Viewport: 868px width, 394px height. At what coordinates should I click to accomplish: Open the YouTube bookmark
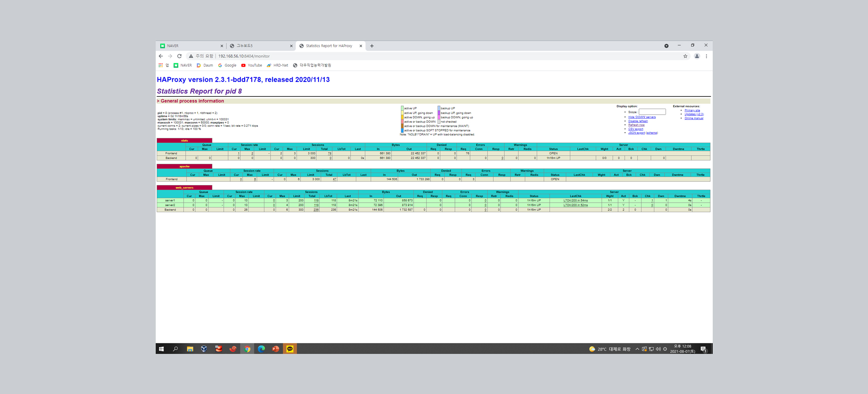[x=251, y=65]
